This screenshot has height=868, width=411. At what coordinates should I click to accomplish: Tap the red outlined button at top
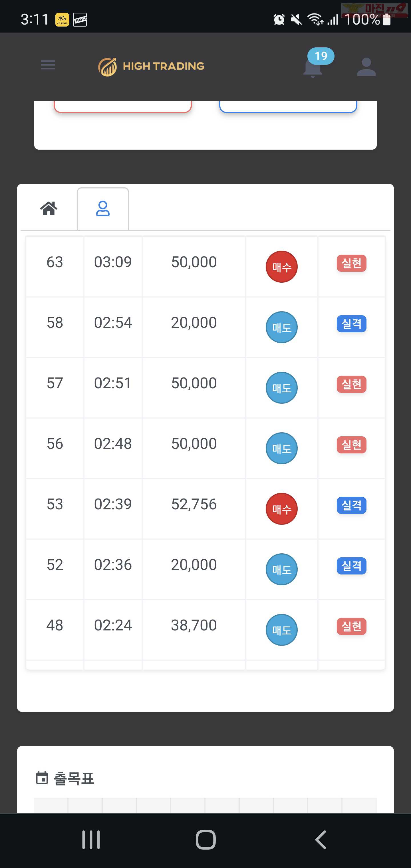[123, 107]
